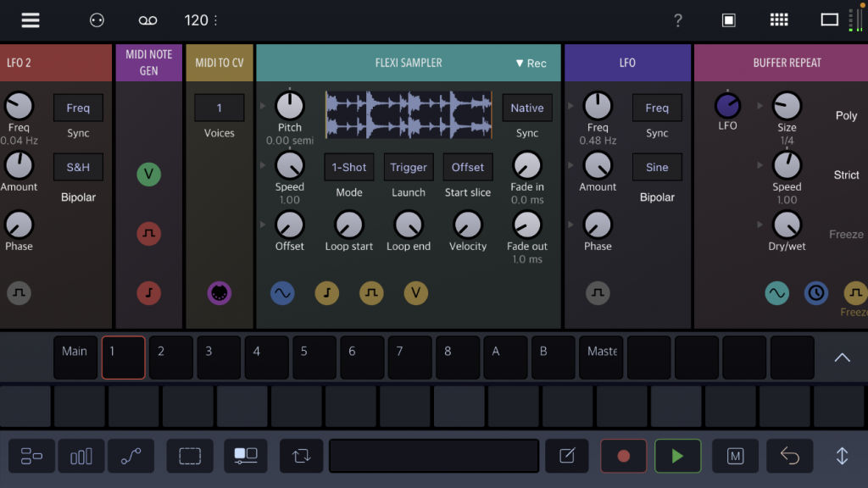Toggle the Native Sync button on Flexi Sampler
Image resolution: width=868 pixels, height=488 pixels.
(527, 108)
